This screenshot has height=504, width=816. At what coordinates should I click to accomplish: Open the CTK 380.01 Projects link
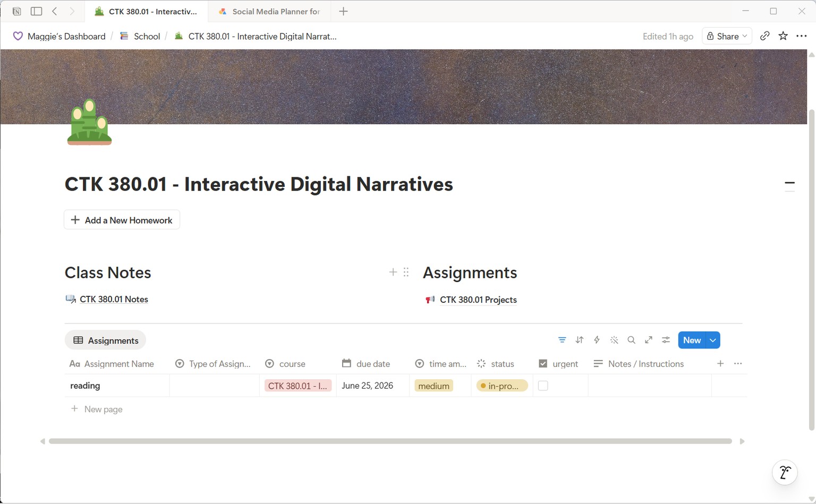tap(478, 300)
